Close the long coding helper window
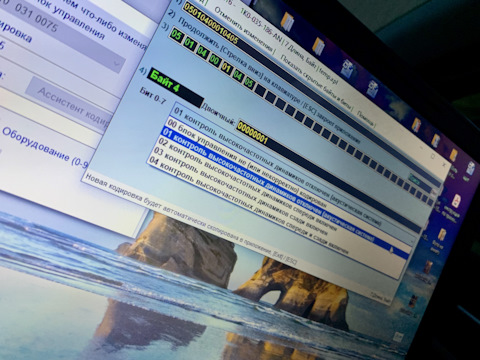 pyautogui.click(x=444, y=164)
